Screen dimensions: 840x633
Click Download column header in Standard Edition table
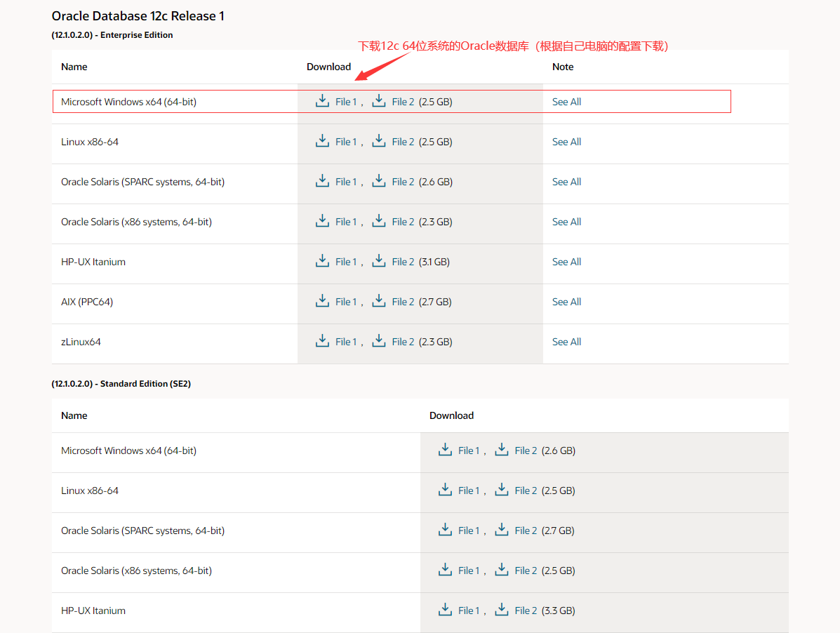click(451, 415)
